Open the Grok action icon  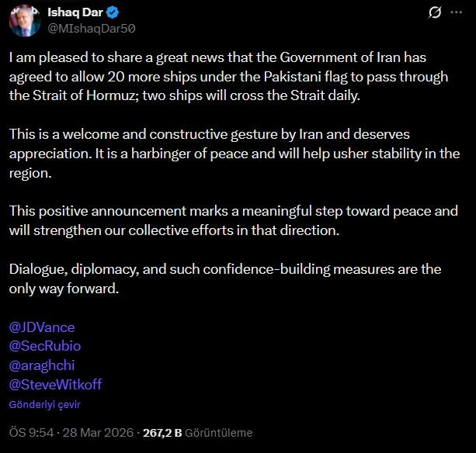click(436, 12)
